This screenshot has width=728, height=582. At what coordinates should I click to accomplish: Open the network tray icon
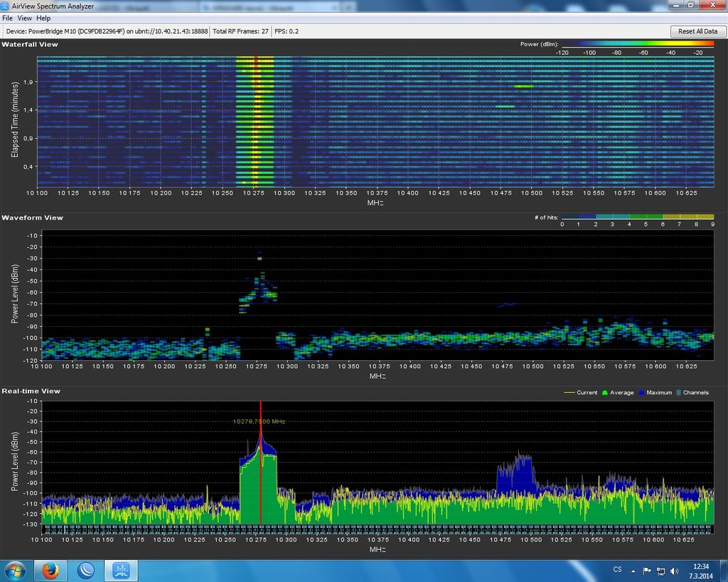coord(660,571)
